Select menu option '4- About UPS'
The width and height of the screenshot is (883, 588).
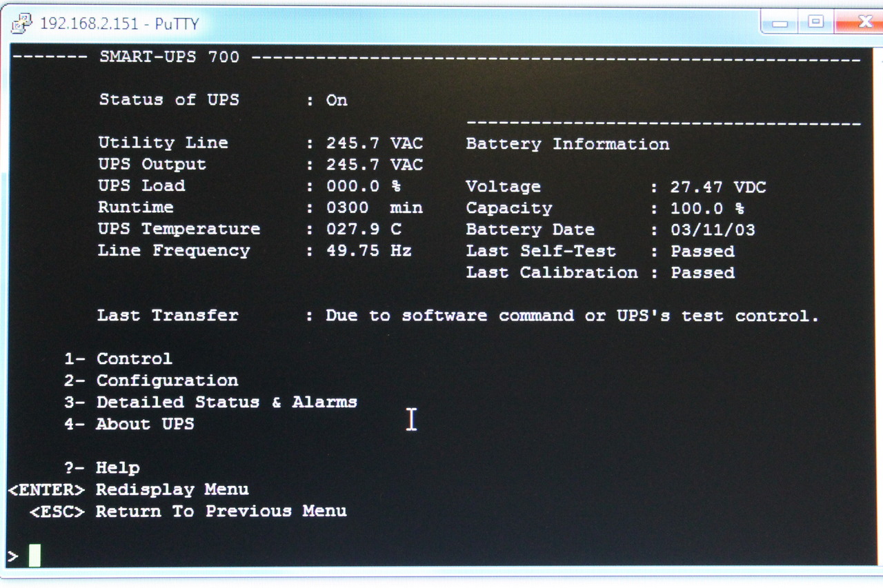click(129, 423)
